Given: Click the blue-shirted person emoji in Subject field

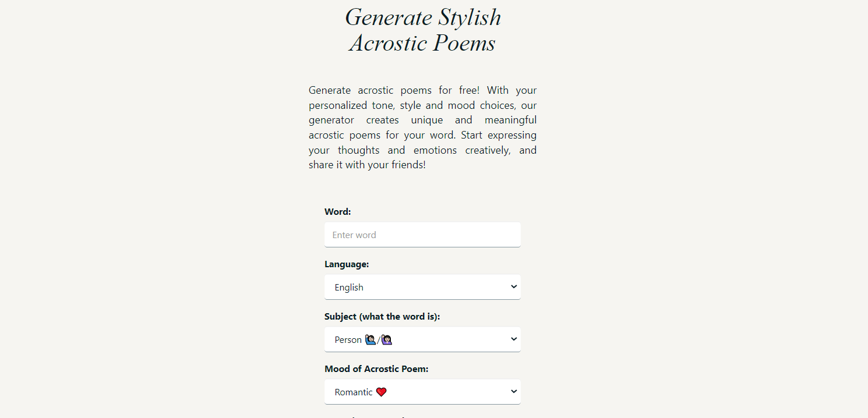Looking at the screenshot, I should click(x=371, y=340).
